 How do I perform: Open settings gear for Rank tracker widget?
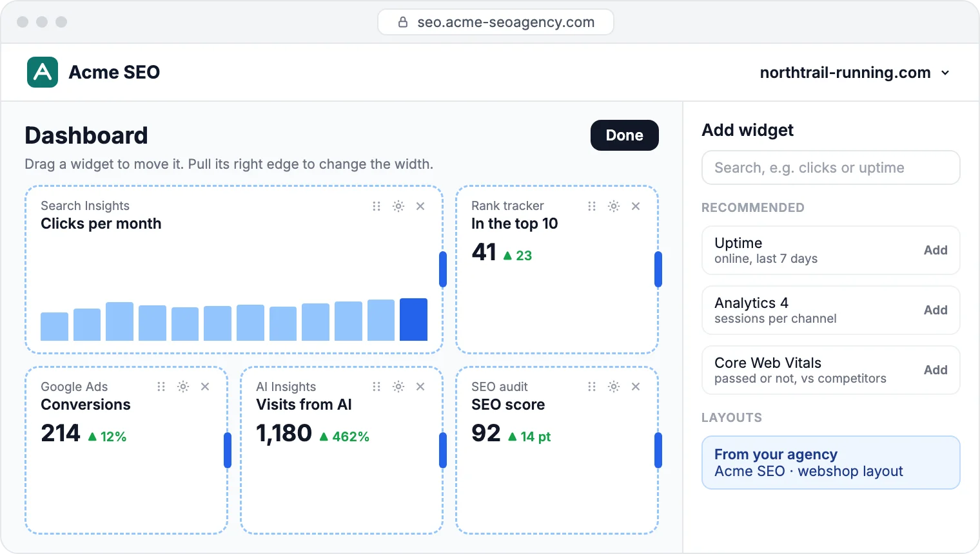pyautogui.click(x=614, y=206)
